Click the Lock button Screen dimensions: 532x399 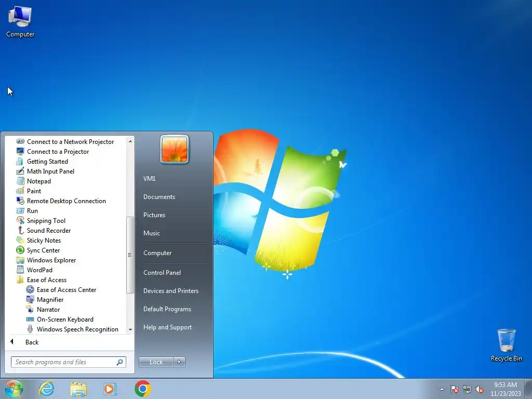(156, 362)
